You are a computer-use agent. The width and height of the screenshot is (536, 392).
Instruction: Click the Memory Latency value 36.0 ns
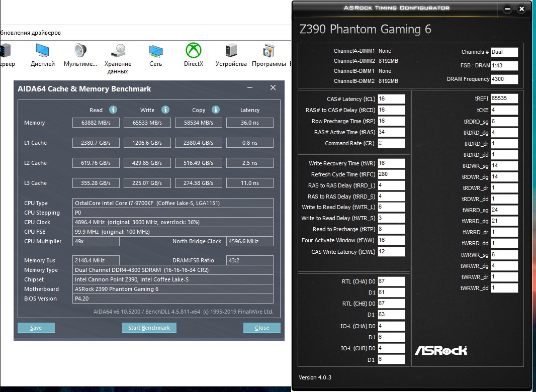(x=249, y=123)
